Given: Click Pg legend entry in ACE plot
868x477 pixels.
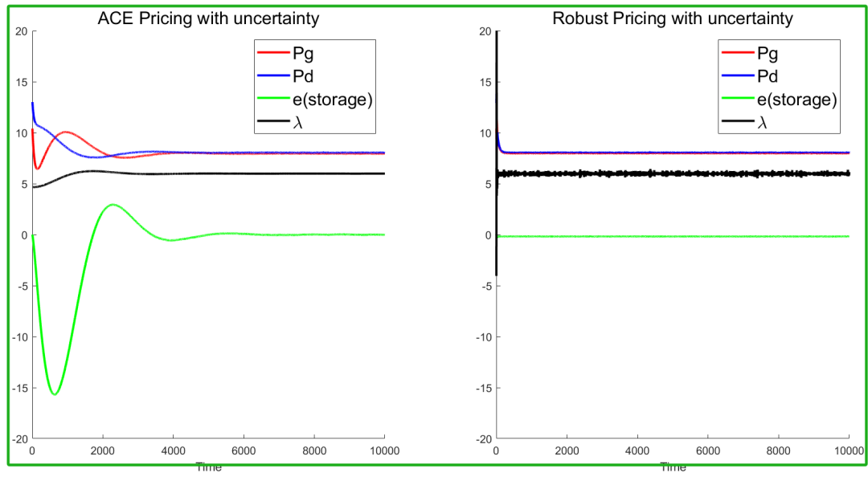Looking at the screenshot, I should (303, 54).
